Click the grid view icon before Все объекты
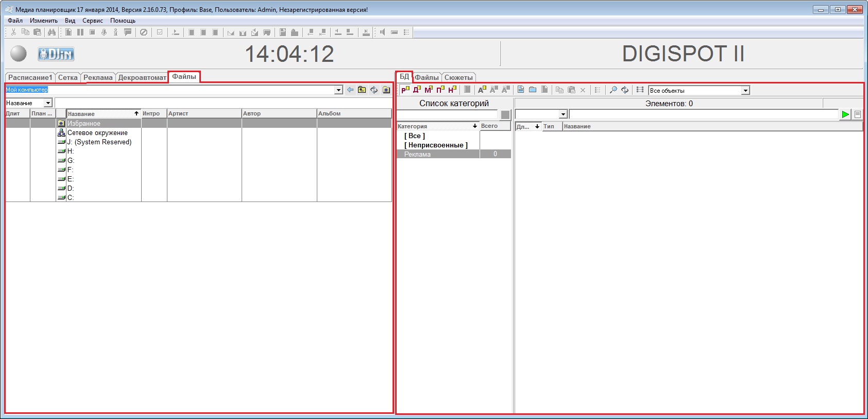 pyautogui.click(x=640, y=90)
